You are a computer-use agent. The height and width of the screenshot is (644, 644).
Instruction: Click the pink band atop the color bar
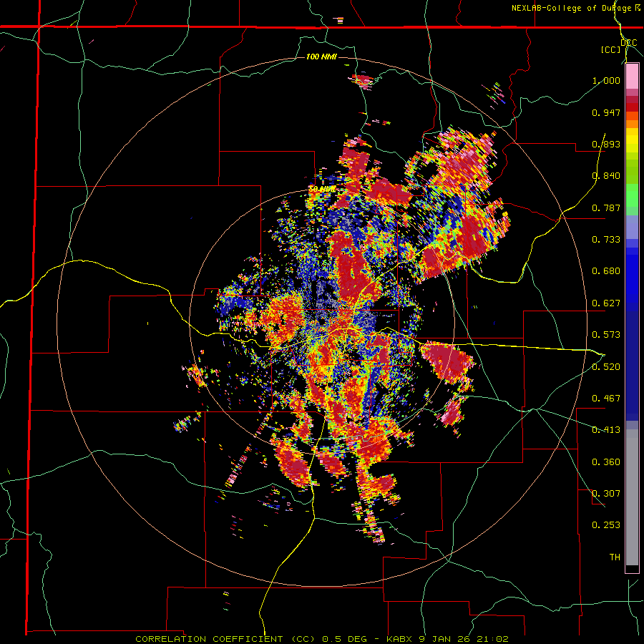632,77
